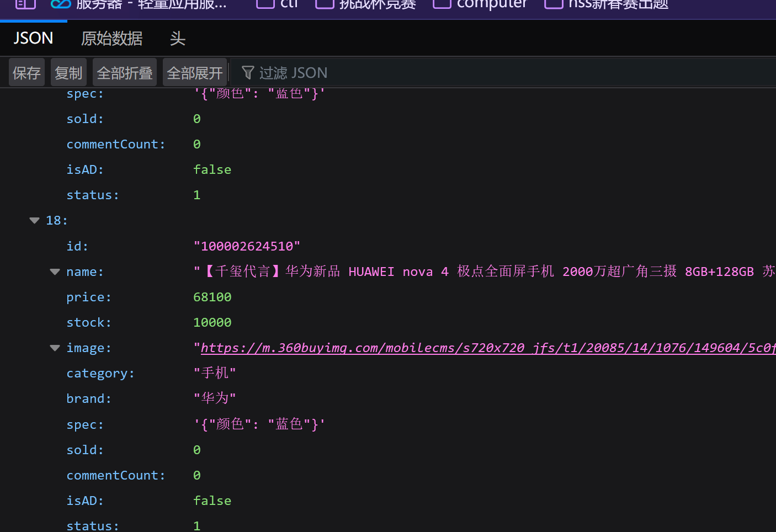Collapse the image field arrow

(55, 348)
